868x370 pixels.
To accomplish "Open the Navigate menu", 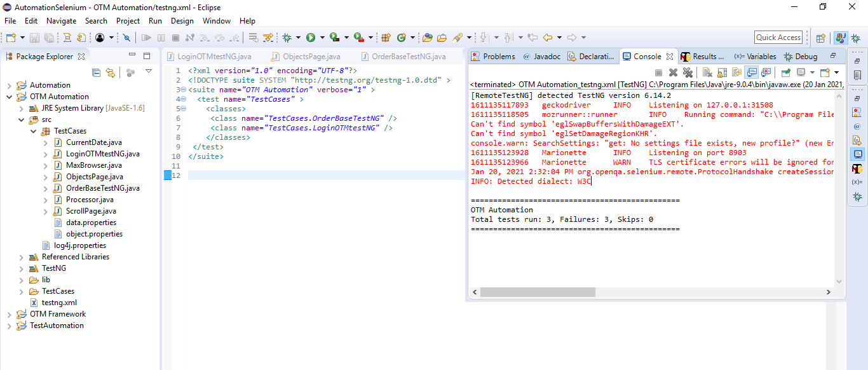I will click(61, 21).
